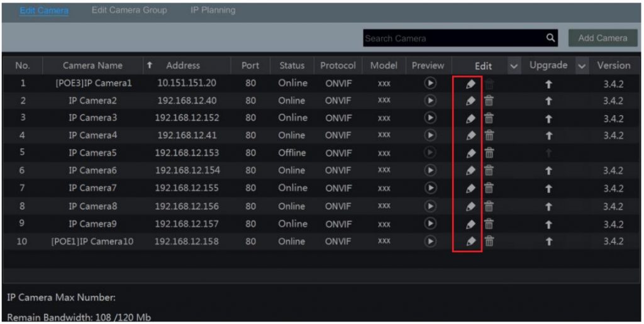Preview [POE3]IP Camera1 video

click(430, 83)
